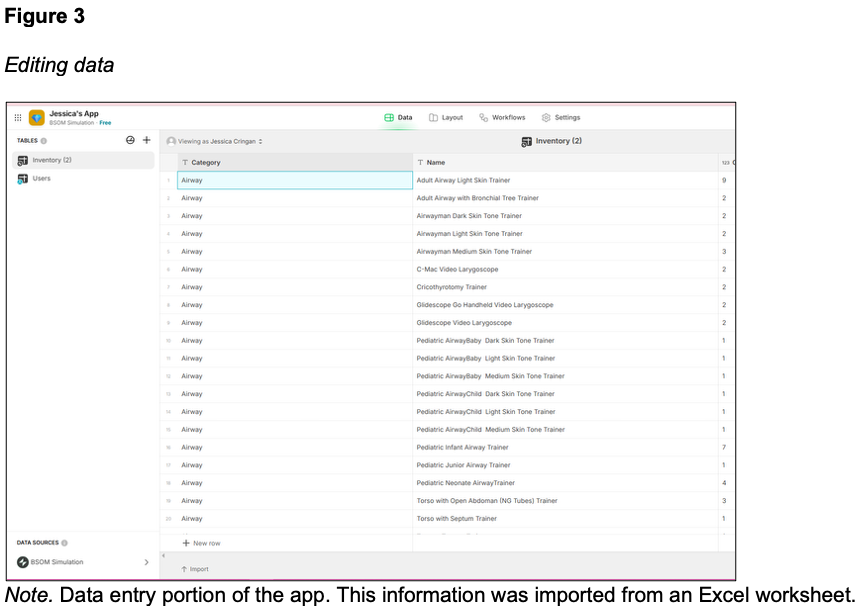The width and height of the screenshot is (859, 614).
Task: Open the Viewing as Jessica Cringan dropdown
Action: pos(215,141)
